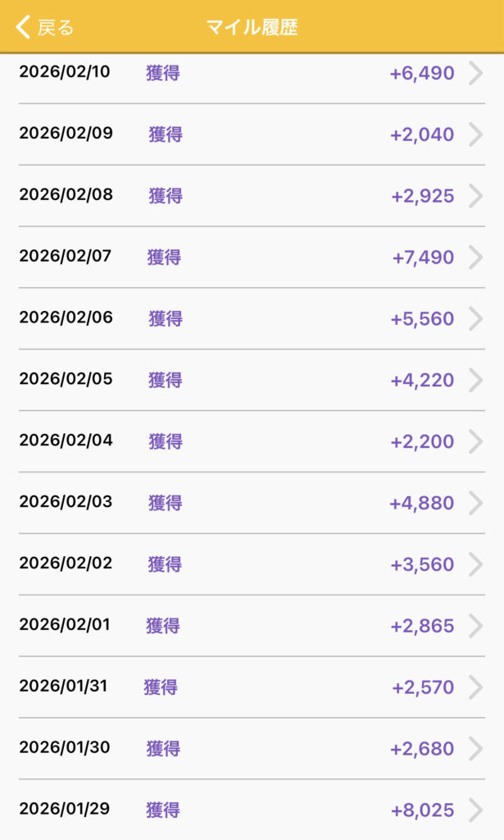Image resolution: width=504 pixels, height=840 pixels.
Task: Tap the back arrow icon
Action: pos(22,27)
